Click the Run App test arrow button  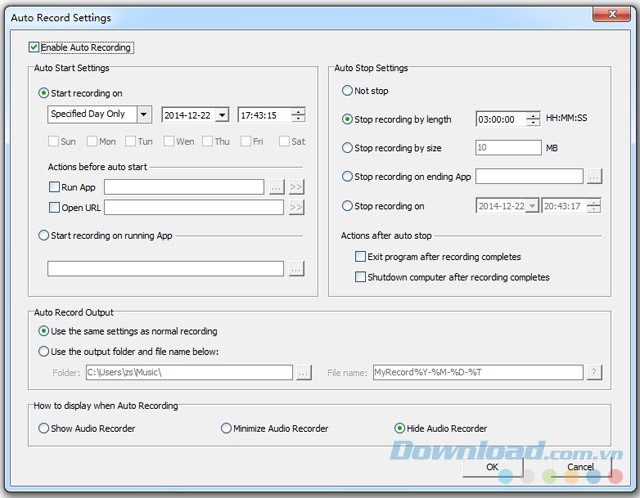point(296,187)
